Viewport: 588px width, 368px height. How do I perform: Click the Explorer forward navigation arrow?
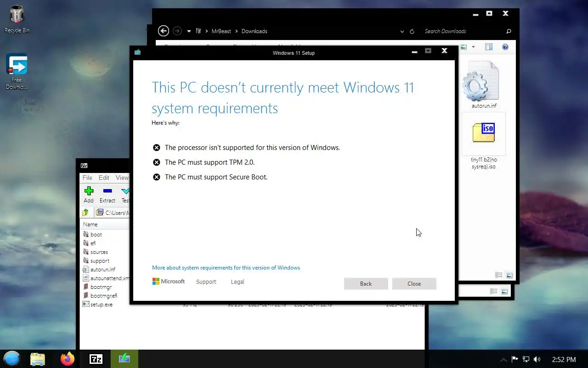[177, 31]
